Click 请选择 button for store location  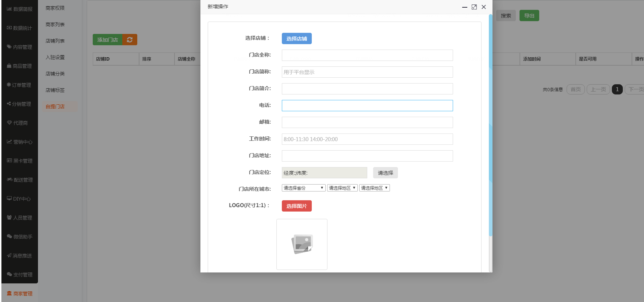385,173
